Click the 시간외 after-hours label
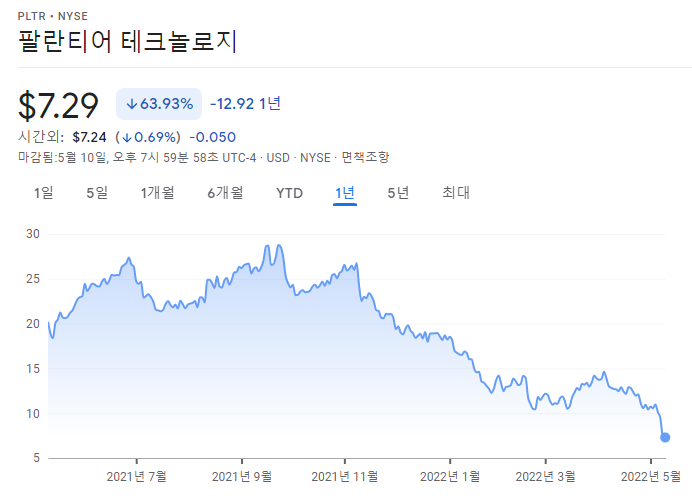 click(x=41, y=137)
